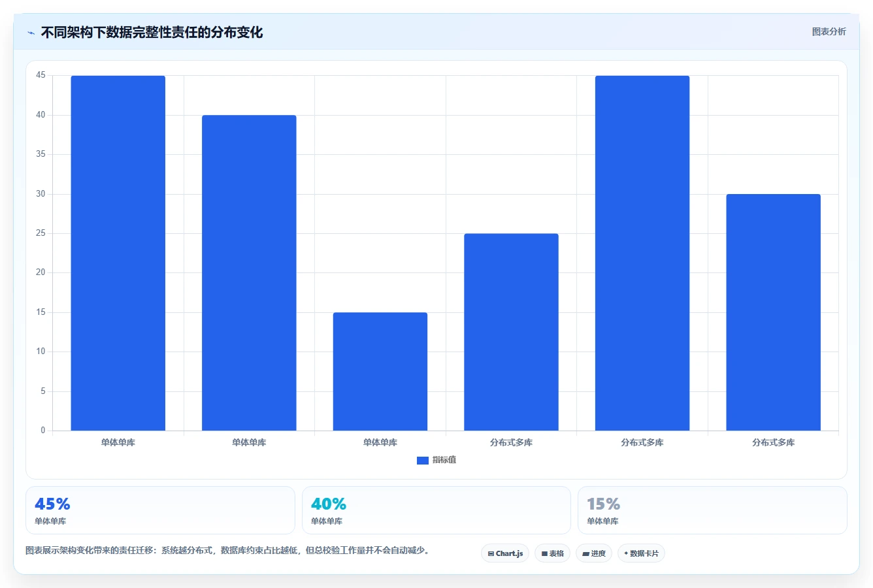873x588 pixels.
Task: Click the 单体单库 bar reaching 40
Action: point(249,273)
